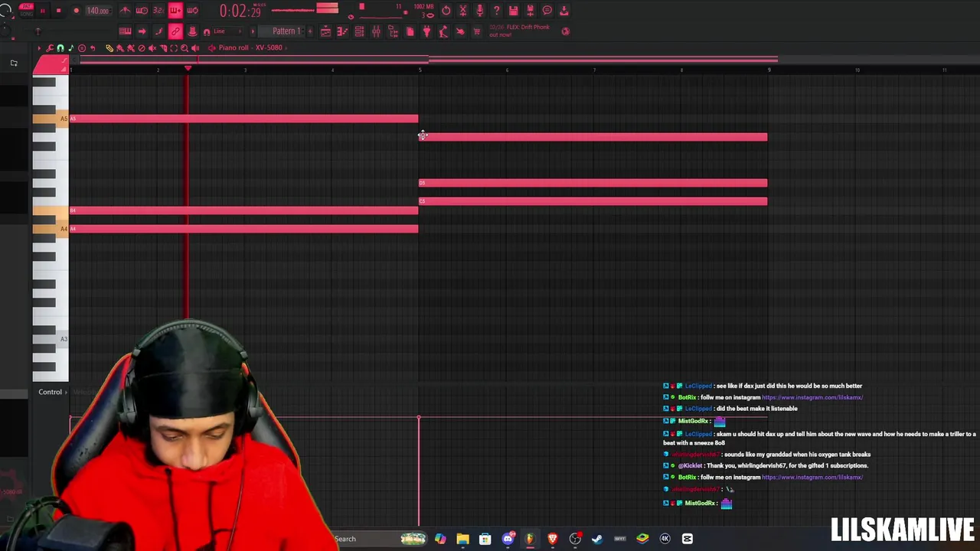
Task: Select the C5 note at bar 5
Action: pyautogui.click(x=593, y=201)
